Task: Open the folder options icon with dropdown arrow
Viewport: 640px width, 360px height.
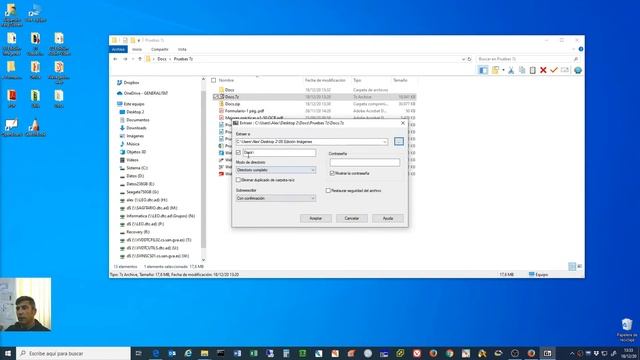Action: (497, 70)
